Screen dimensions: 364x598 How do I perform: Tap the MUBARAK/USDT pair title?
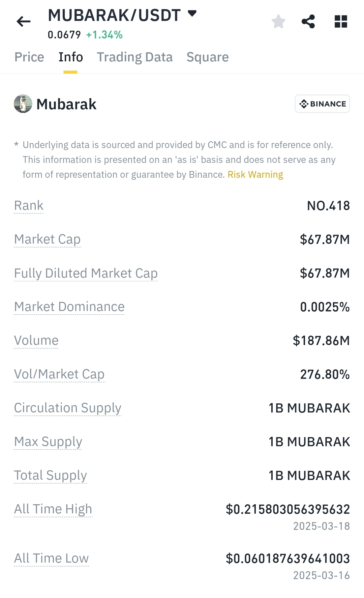coord(114,15)
